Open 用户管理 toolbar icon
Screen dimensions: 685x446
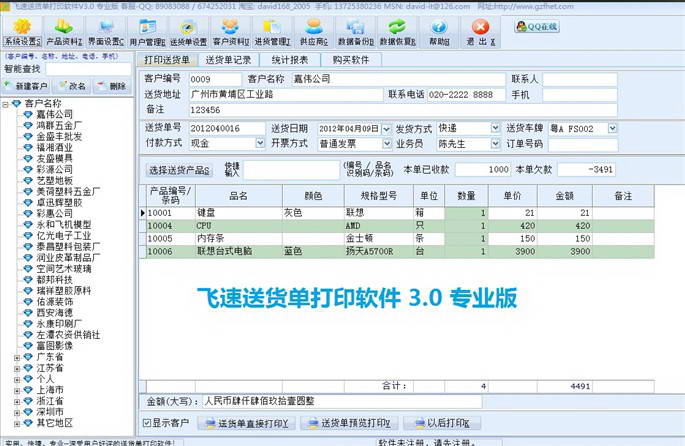[147, 32]
